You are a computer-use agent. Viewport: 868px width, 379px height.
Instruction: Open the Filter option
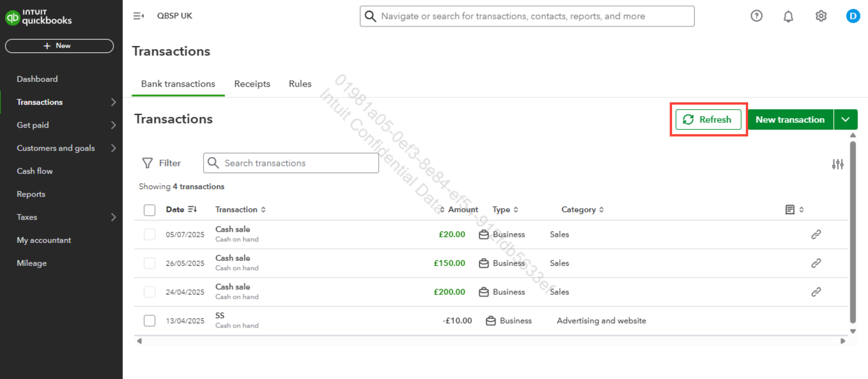click(161, 163)
